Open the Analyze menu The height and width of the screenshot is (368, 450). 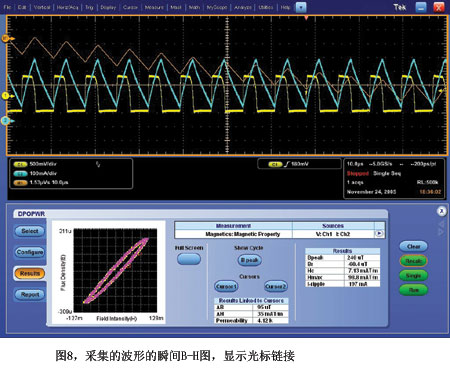click(242, 7)
